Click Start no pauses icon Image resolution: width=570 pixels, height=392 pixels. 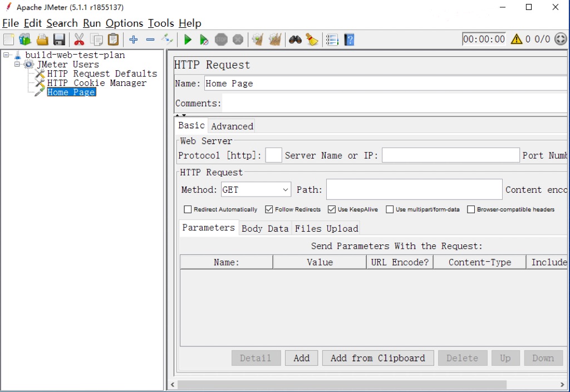pos(204,40)
